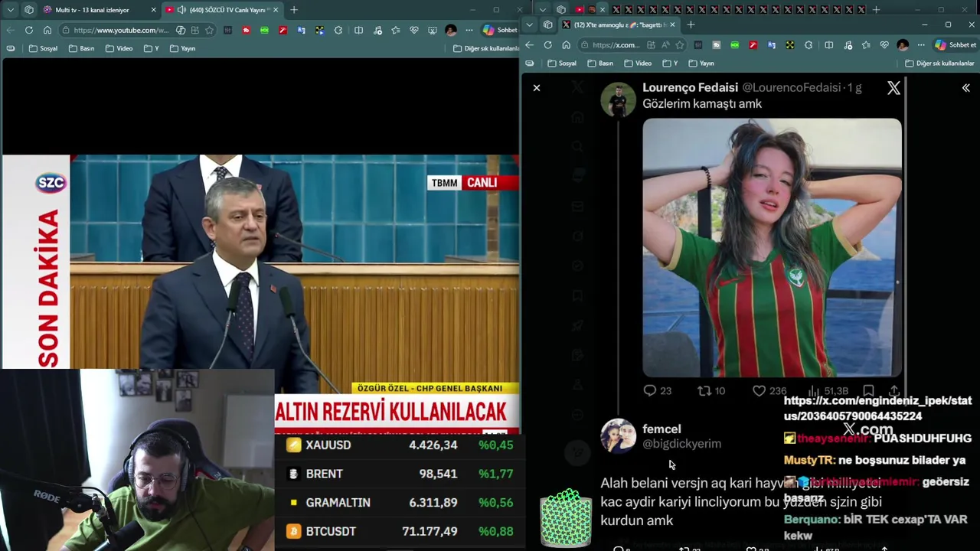Open profile avatar in the YouTube window
Viewport: 980px width, 551px height.
[x=451, y=30]
